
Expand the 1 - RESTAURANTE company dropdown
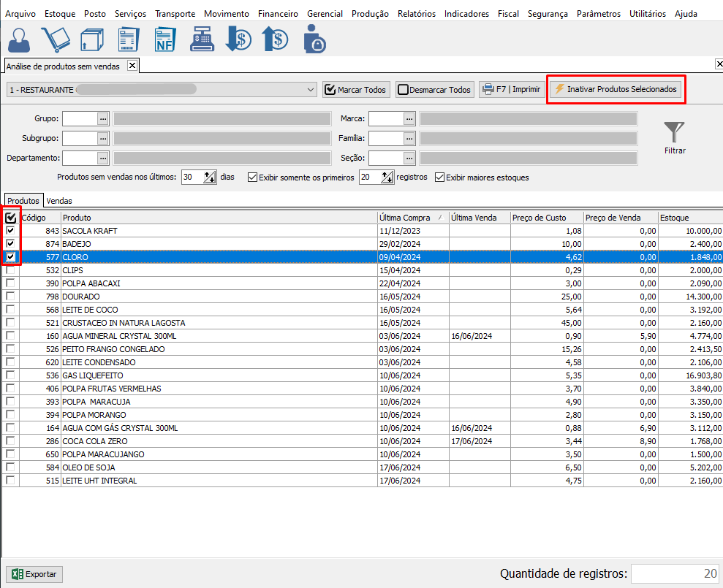click(x=311, y=90)
